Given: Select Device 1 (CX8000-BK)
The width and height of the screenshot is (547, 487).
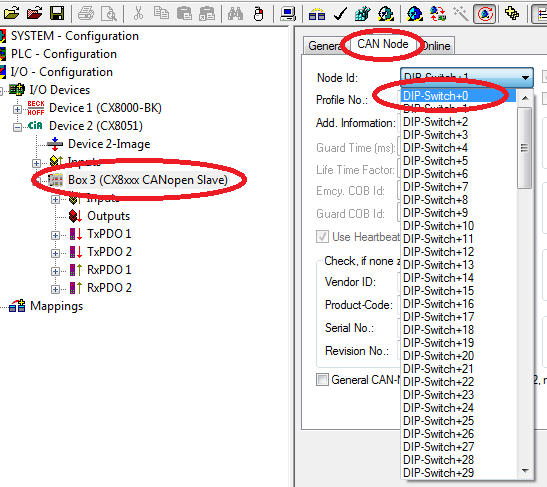Looking at the screenshot, I should tap(105, 108).
